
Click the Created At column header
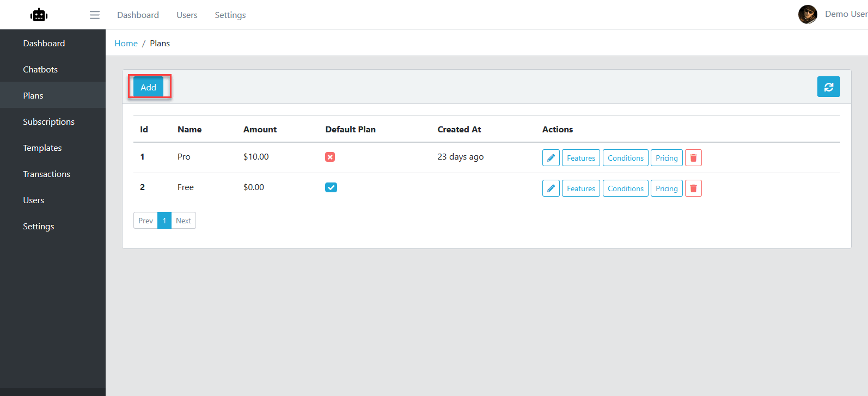(459, 129)
